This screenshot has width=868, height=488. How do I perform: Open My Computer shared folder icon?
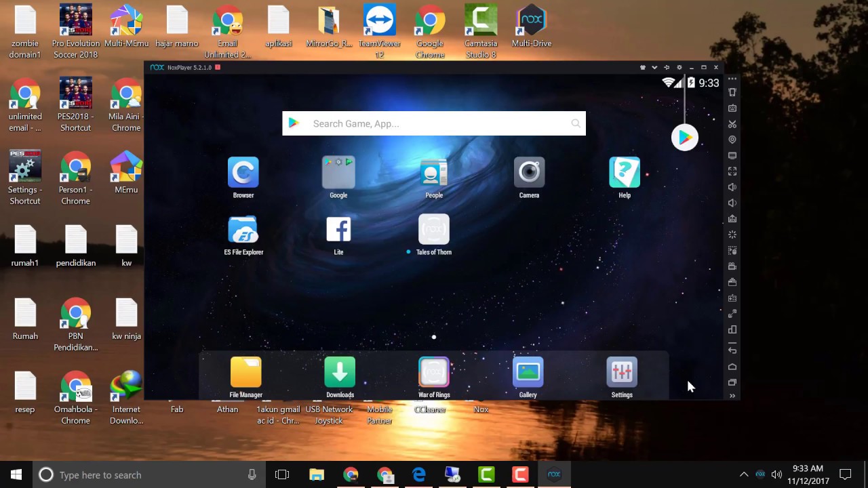pos(732,156)
